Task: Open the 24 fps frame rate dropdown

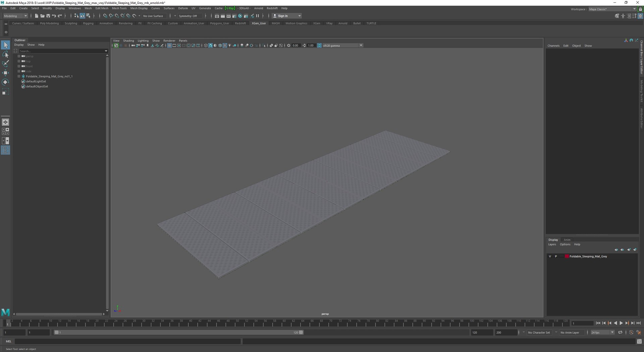Action: point(602,333)
